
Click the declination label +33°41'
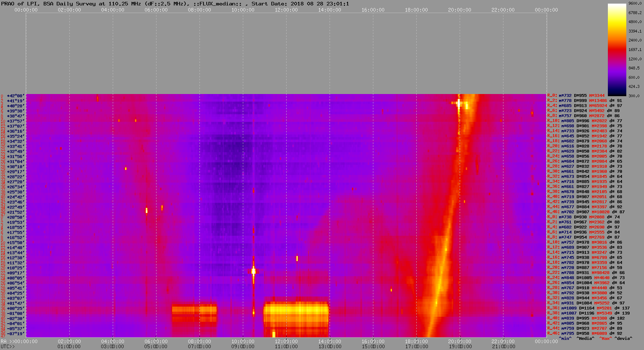pyautogui.click(x=16, y=146)
